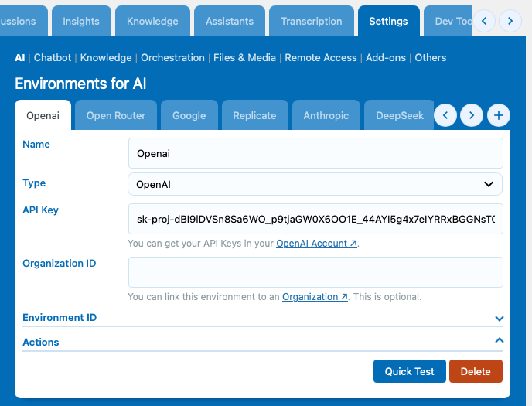The width and height of the screenshot is (532, 406).
Task: Go to Remote Access settings
Action: click(321, 58)
